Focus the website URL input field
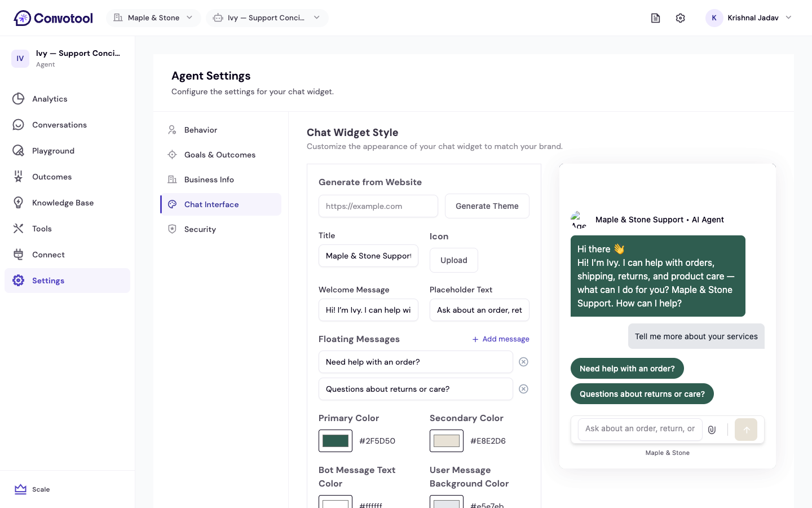 (x=378, y=206)
